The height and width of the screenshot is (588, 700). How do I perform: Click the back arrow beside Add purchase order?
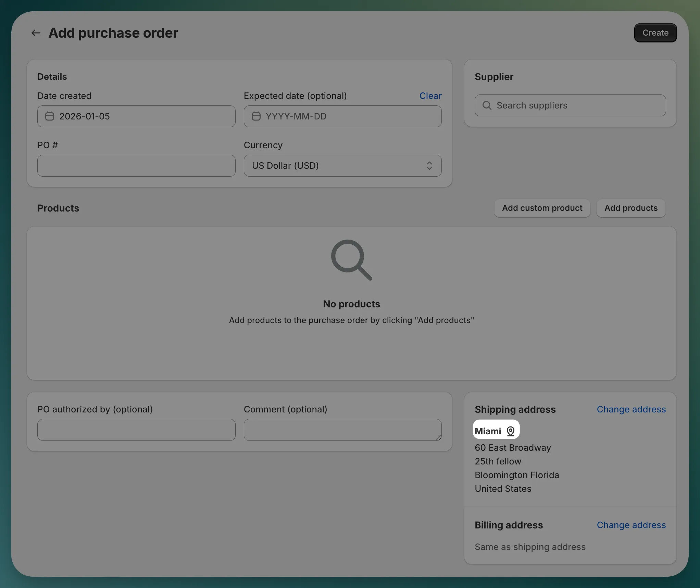tap(35, 33)
